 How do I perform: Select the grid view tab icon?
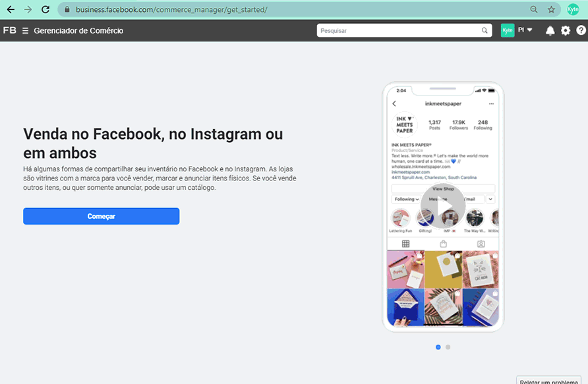(406, 244)
